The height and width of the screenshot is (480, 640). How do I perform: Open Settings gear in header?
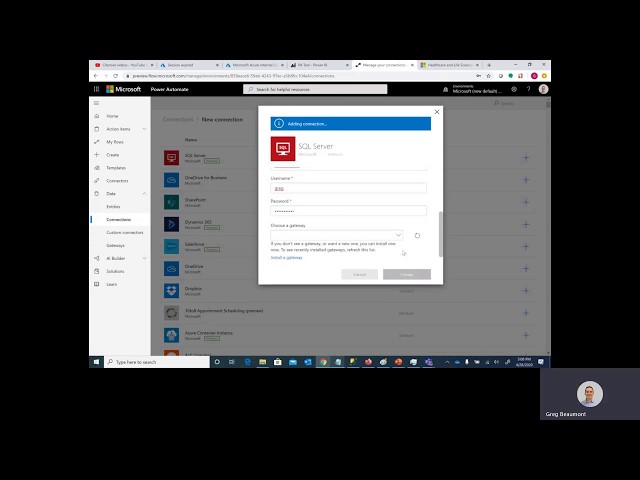pyautogui.click(x=514, y=89)
